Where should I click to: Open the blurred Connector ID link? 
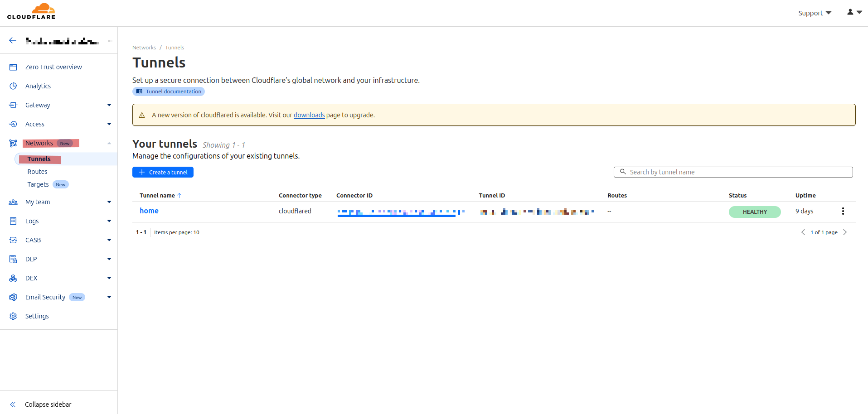401,212
